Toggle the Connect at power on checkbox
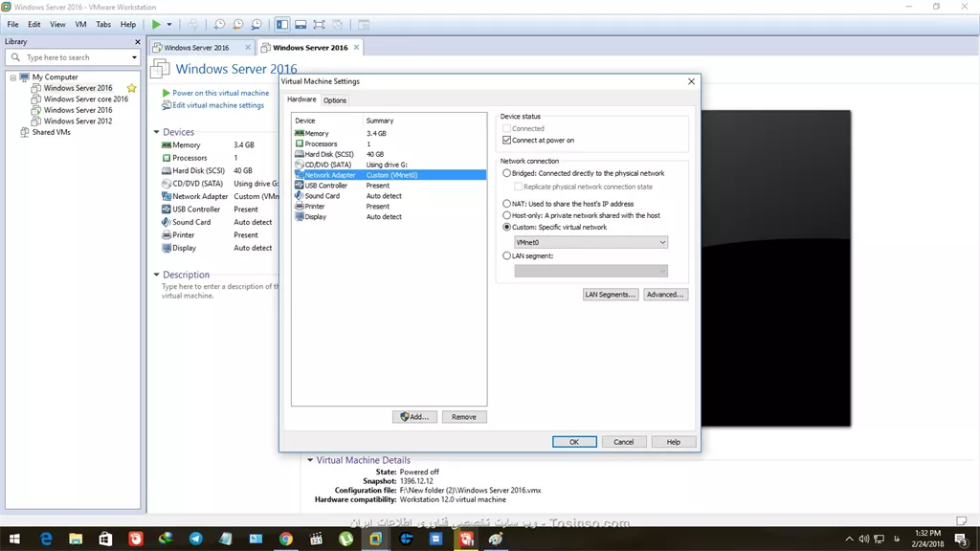Screen dimensions: 980x551 click(x=507, y=140)
